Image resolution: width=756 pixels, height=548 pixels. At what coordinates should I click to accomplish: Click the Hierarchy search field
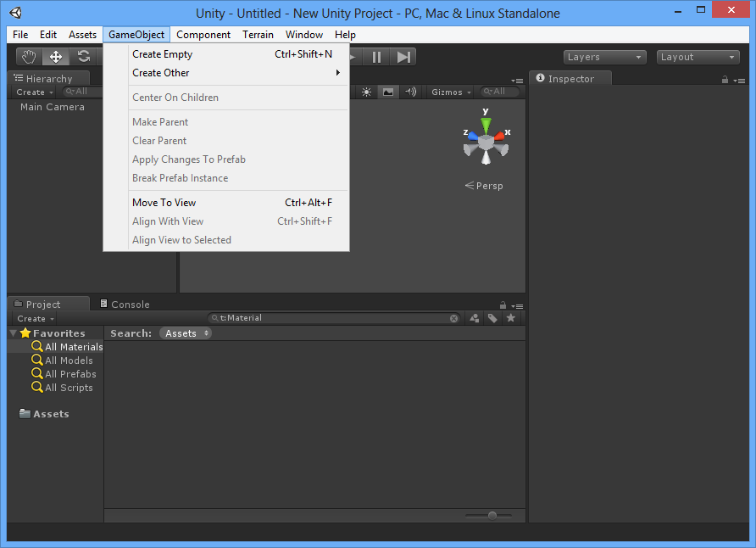82,91
